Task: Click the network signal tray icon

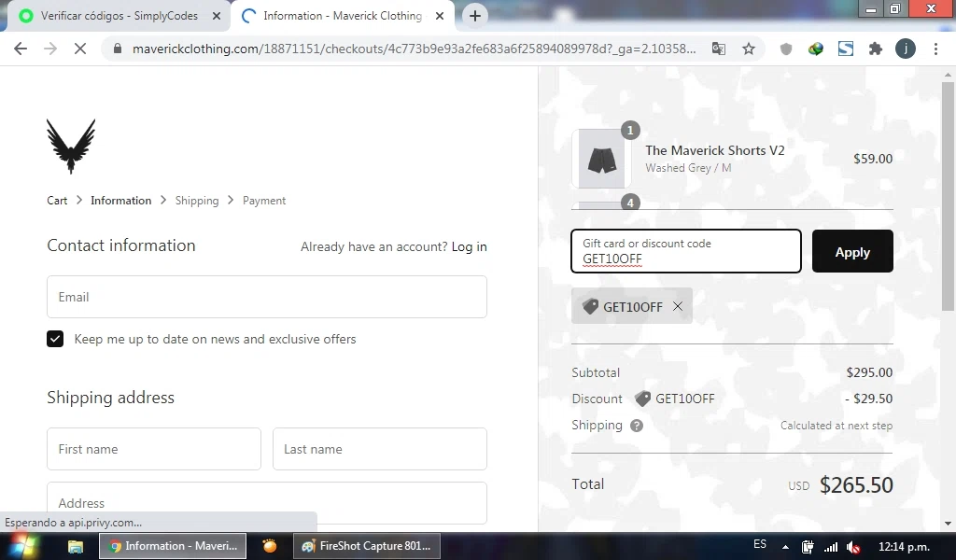Action: (x=830, y=547)
